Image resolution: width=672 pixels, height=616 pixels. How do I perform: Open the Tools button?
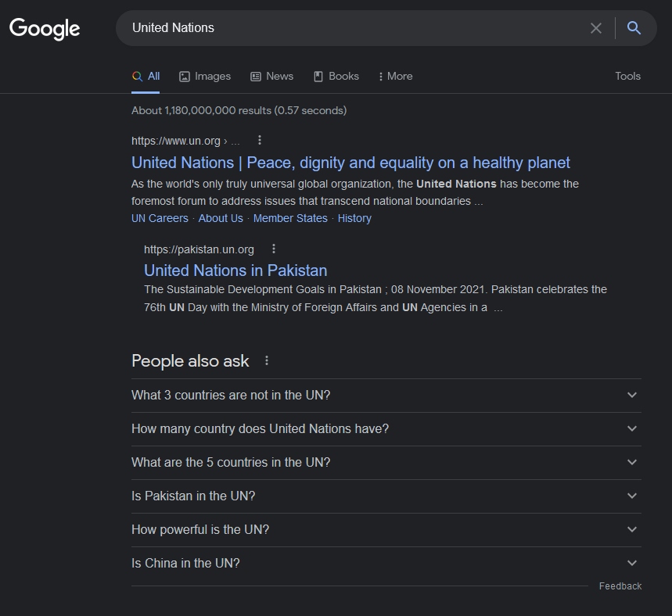(628, 77)
